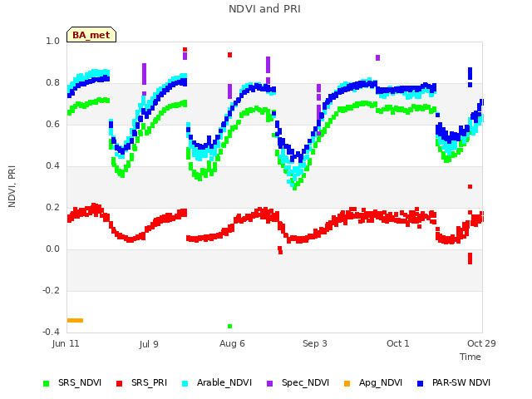Viewport: 532px width, 399px height.
Task: Toggle Arable_NDVI legend entry
Action: point(217,383)
